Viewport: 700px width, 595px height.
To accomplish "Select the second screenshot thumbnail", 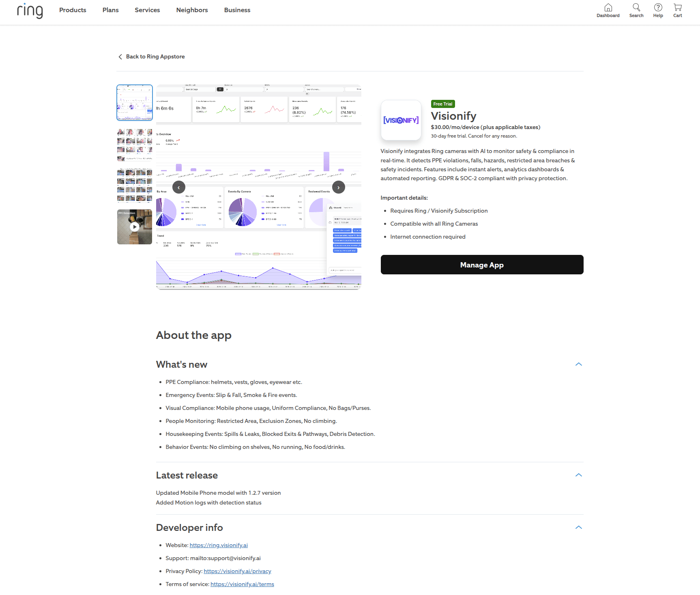I will pos(134,144).
